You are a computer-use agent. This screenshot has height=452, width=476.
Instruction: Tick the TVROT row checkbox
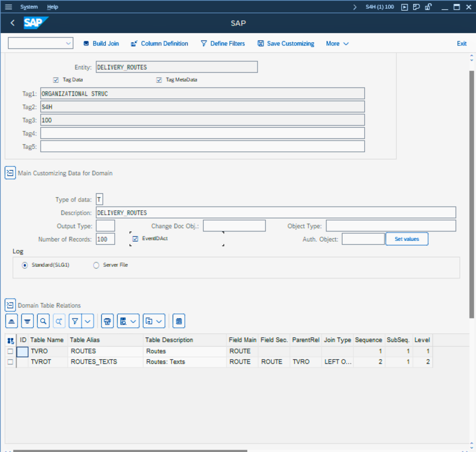click(10, 362)
